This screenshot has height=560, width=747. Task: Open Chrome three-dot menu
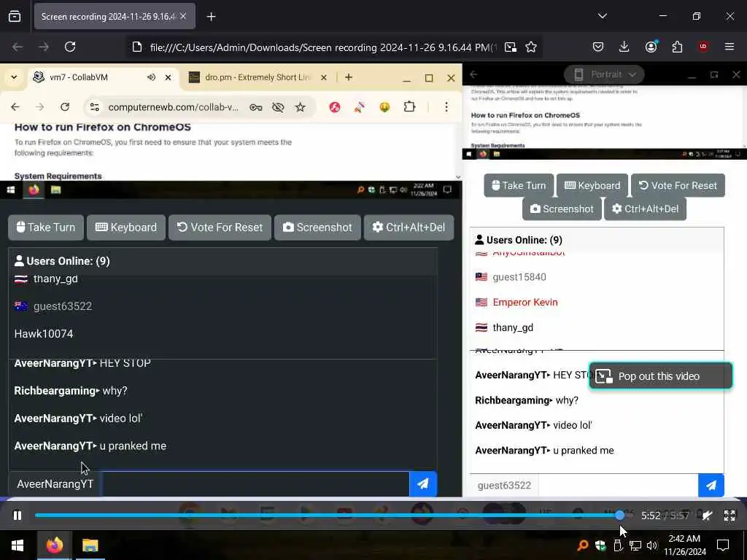[x=446, y=107]
